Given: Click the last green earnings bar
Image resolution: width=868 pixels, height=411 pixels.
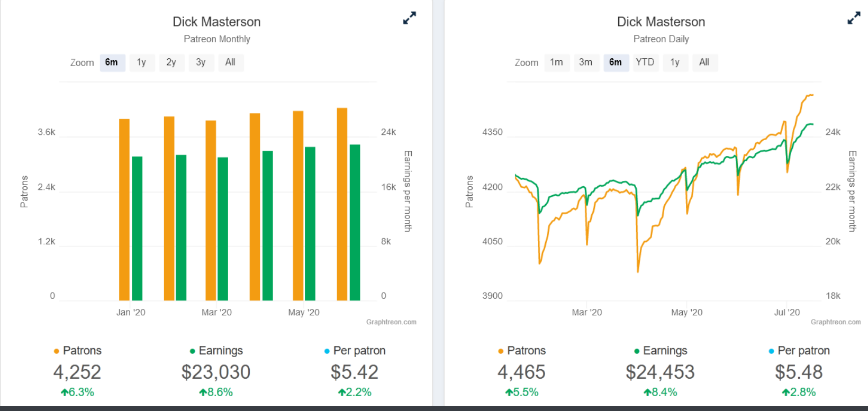Looking at the screenshot, I should pos(355,223).
